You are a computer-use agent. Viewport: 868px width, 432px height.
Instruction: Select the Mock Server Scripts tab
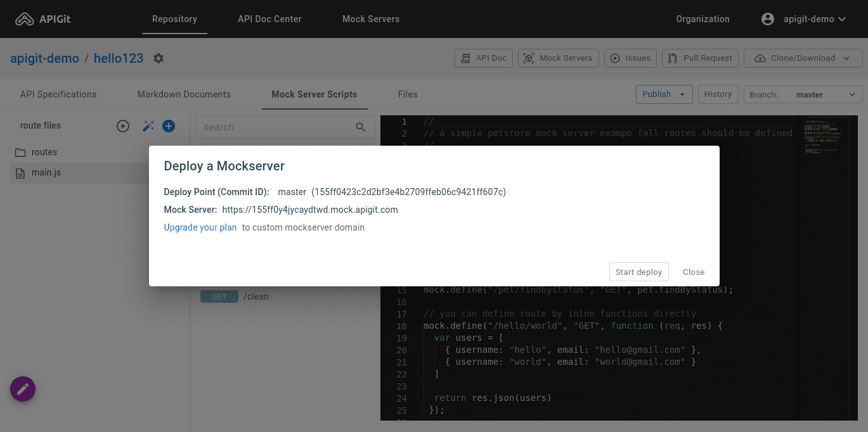pyautogui.click(x=314, y=94)
